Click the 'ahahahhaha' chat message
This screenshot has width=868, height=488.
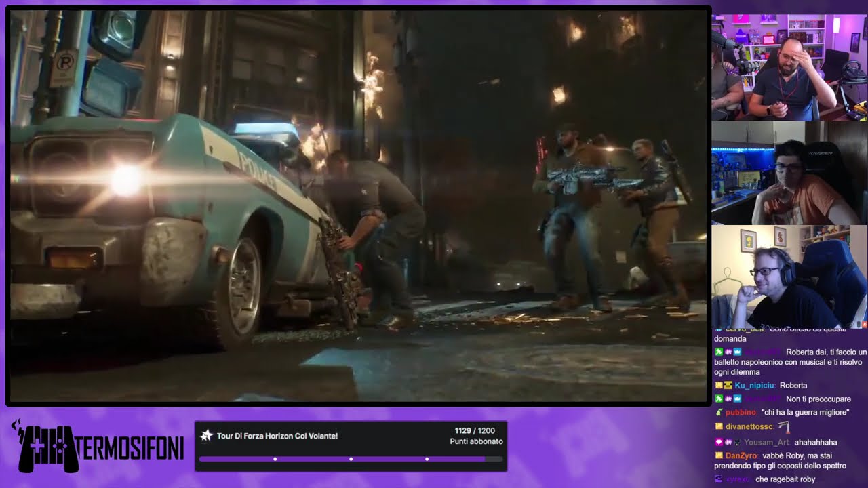[x=816, y=442]
